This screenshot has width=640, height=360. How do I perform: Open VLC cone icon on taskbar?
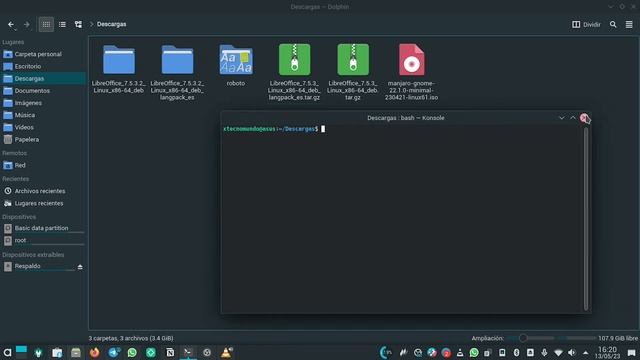point(226,353)
